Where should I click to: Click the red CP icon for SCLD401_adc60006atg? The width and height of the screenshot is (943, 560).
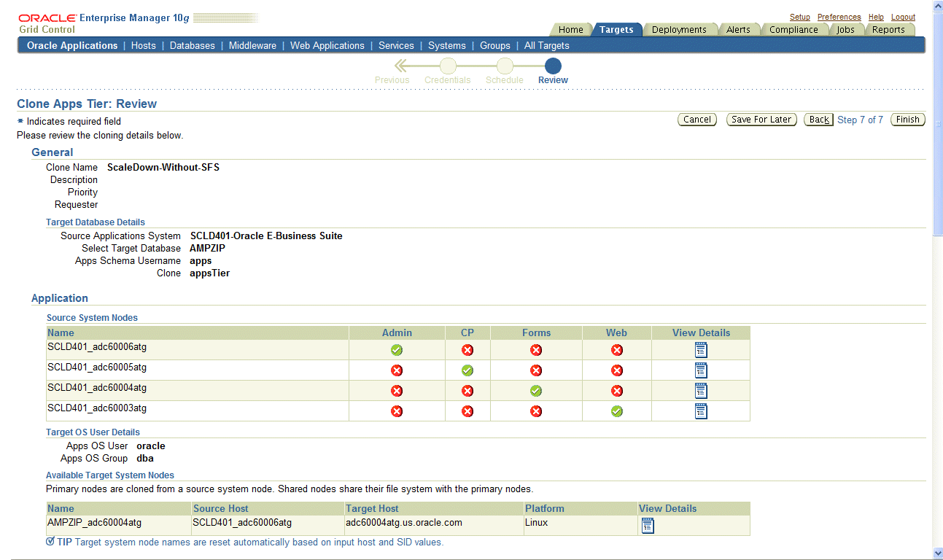(467, 350)
